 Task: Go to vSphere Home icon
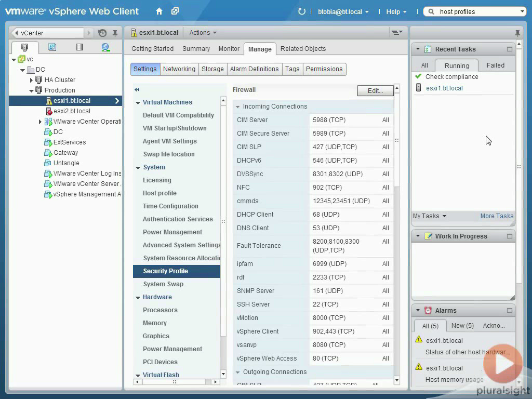point(159,11)
